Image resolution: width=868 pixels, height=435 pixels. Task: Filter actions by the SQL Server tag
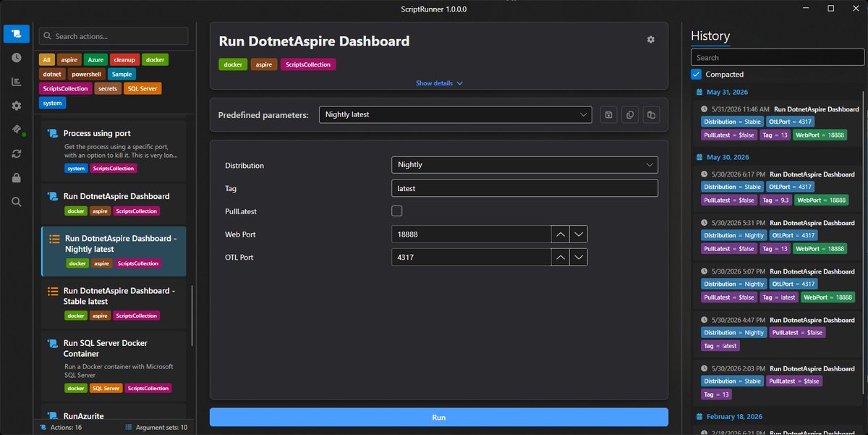tap(142, 89)
